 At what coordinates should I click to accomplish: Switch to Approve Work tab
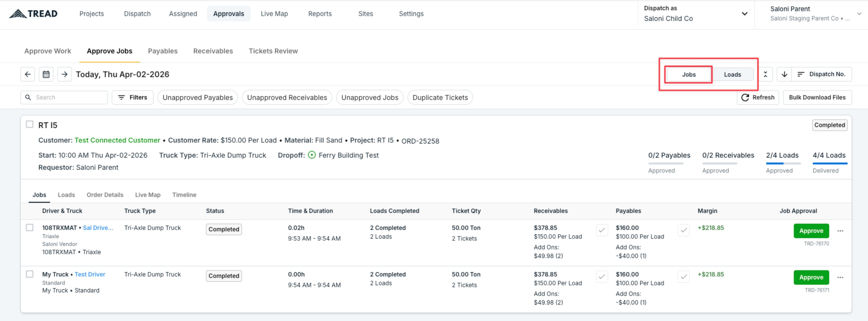48,51
